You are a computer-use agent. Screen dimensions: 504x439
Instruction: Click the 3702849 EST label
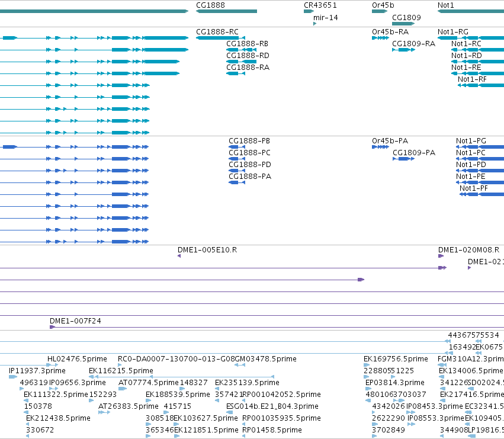389,430
